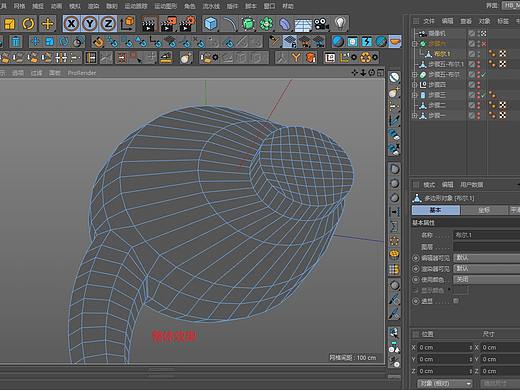
Task: Toggle green checkmark on 步骤五-布尔 row
Action: [x=484, y=74]
